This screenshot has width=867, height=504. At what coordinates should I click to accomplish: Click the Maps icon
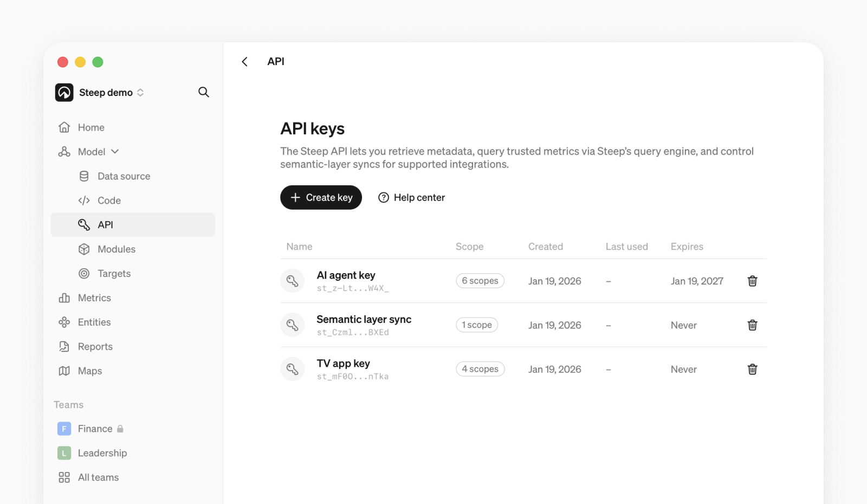point(64,371)
